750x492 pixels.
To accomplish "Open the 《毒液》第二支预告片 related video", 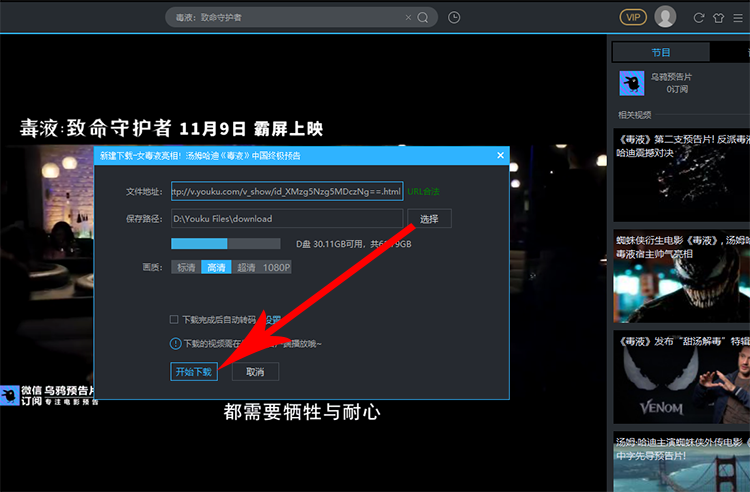I will pos(682,175).
